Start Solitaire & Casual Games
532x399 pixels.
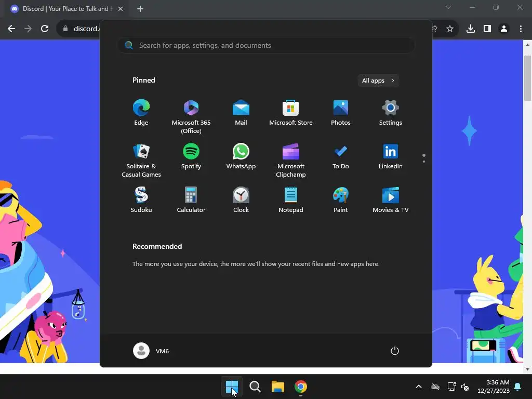[x=141, y=161]
